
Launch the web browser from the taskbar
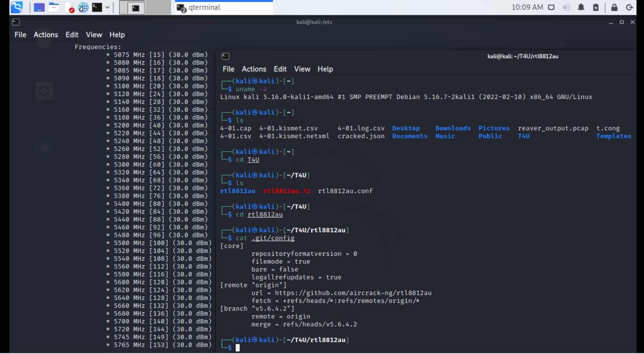coord(82,7)
